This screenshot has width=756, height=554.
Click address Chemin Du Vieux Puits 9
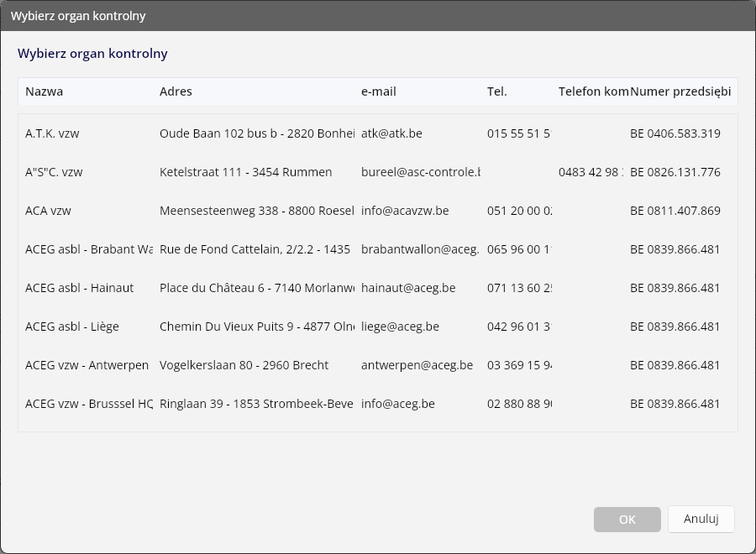(x=257, y=327)
